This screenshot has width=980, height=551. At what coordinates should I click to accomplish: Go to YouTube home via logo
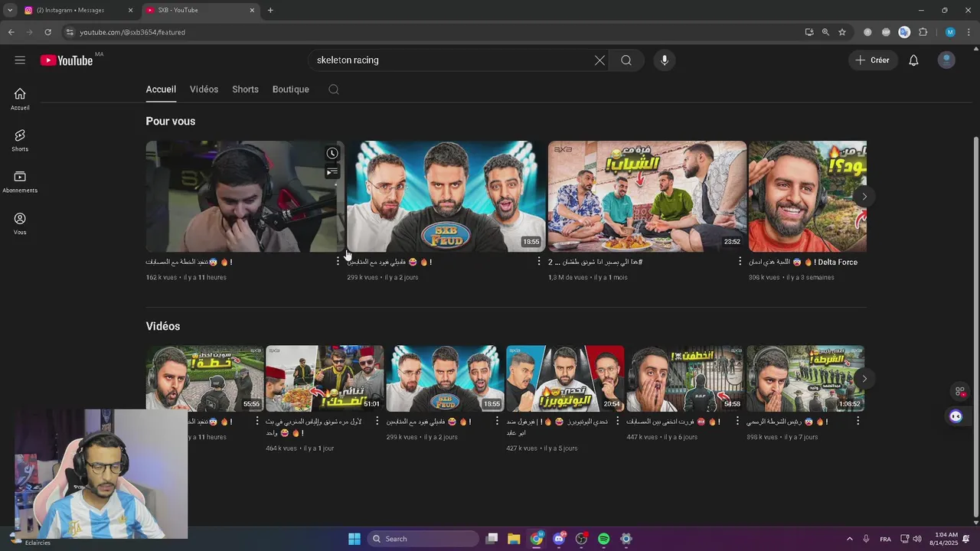[67, 60]
